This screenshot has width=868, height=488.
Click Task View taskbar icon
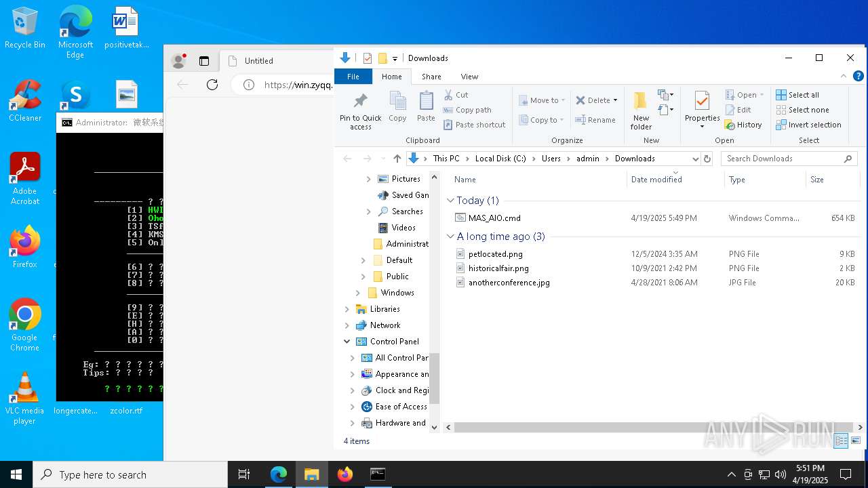(244, 474)
